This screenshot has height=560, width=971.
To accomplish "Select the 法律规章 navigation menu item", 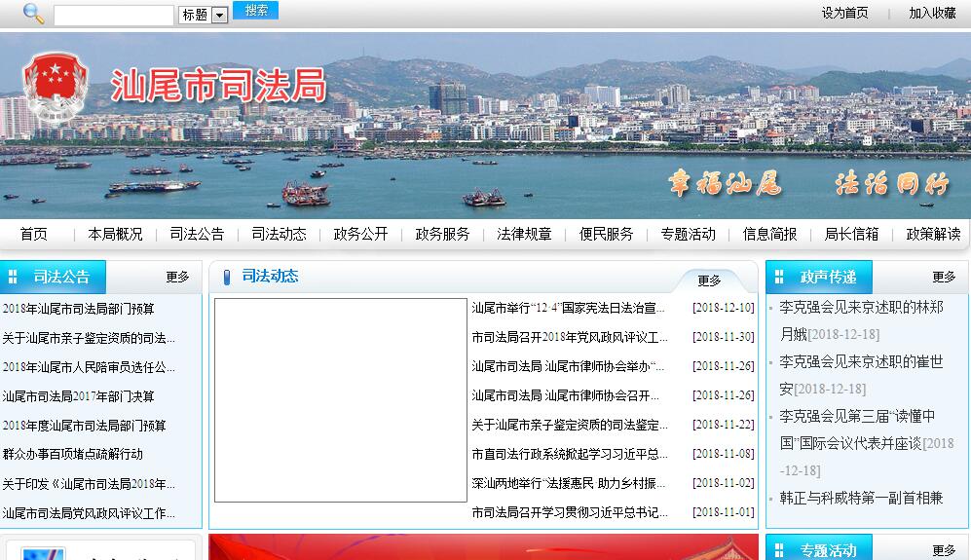I will tap(524, 234).
